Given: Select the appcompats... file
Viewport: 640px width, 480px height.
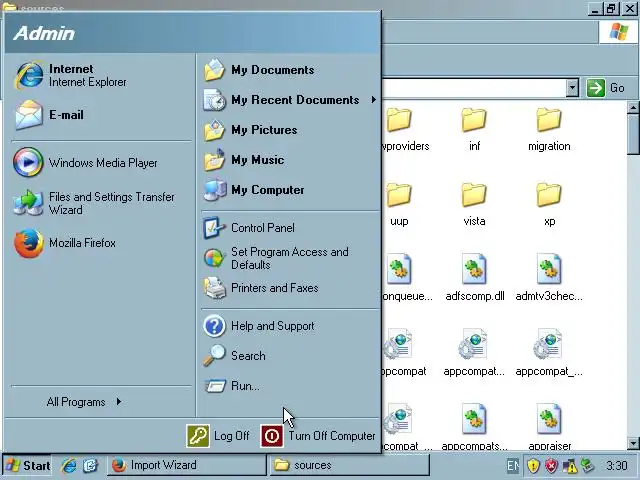Looking at the screenshot, I should pyautogui.click(x=474, y=427).
